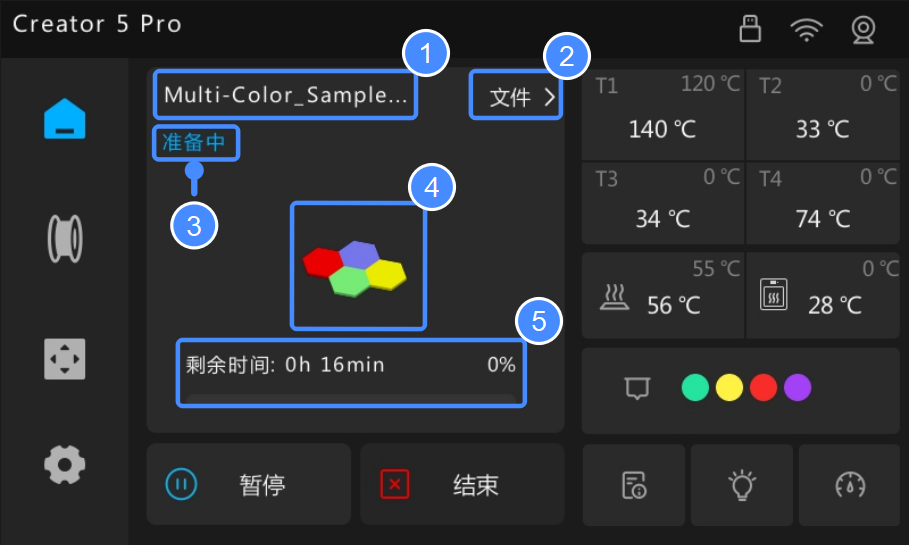Open T4 nozzle temperature tile
909x545 pixels.
point(823,204)
